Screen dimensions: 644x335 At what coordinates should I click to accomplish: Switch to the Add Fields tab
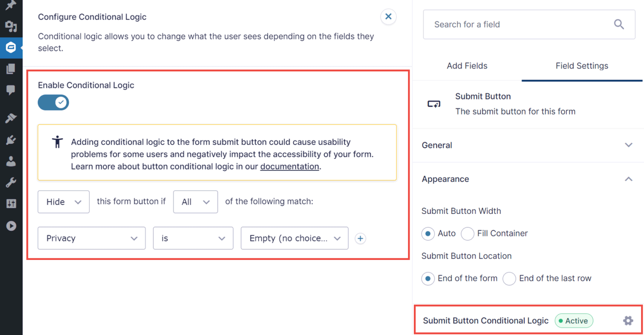(467, 66)
